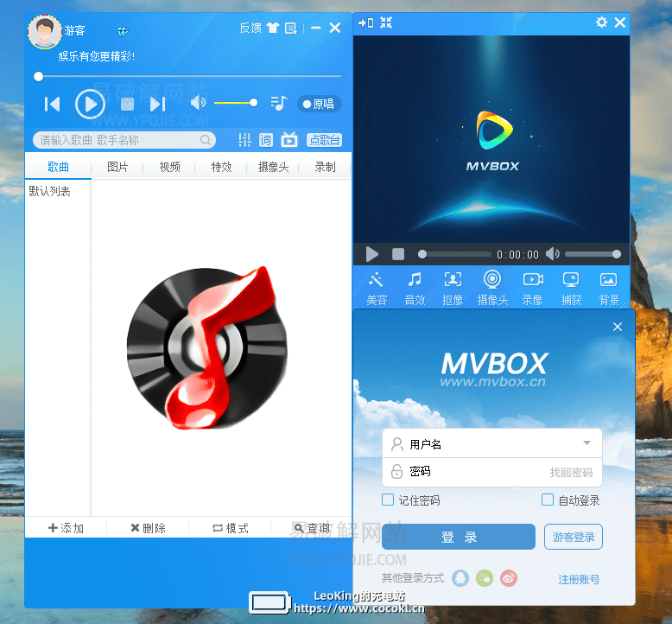This screenshot has height=624, width=672.
Task: Switch to the 录制 tab
Action: [x=326, y=167]
